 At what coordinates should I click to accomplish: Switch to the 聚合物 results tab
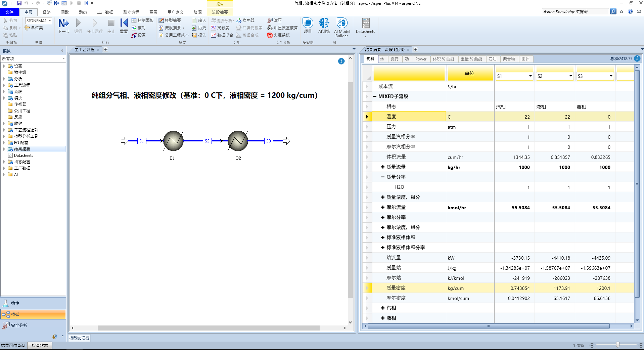tap(509, 59)
